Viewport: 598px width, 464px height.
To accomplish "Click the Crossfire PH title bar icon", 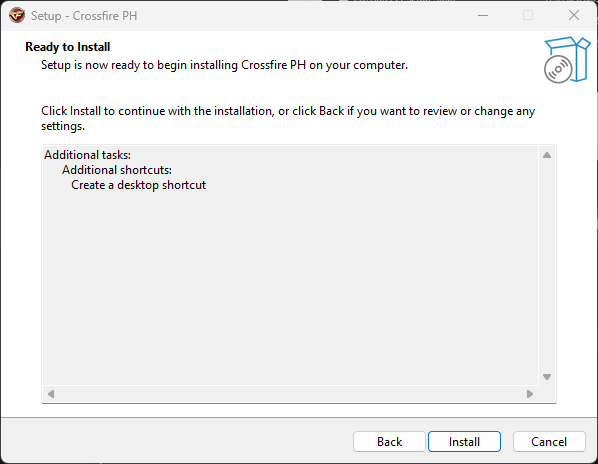I will coord(17,16).
